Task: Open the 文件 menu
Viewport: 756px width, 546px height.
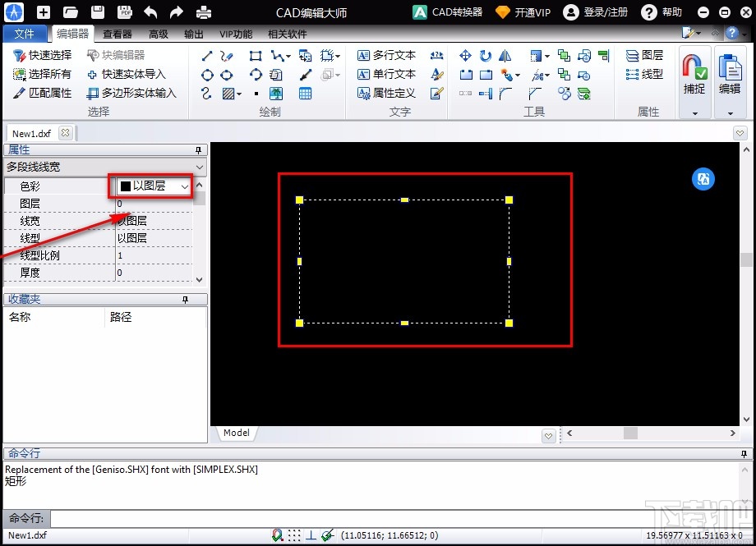Action: (25, 34)
